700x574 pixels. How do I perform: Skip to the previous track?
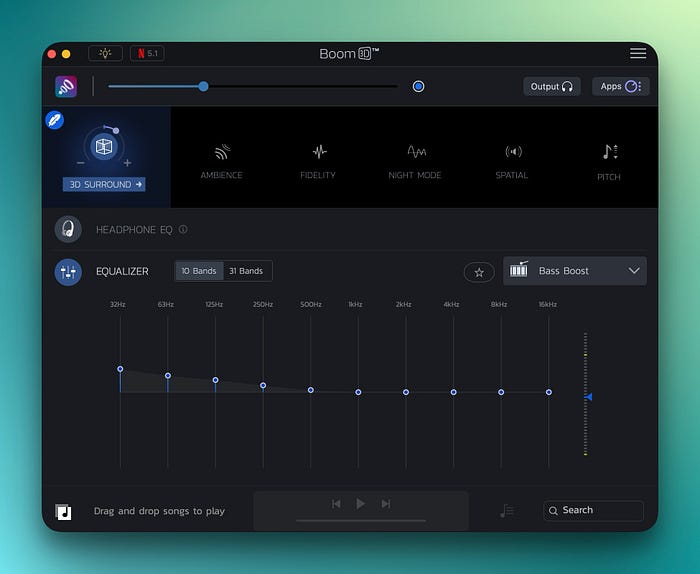click(336, 504)
